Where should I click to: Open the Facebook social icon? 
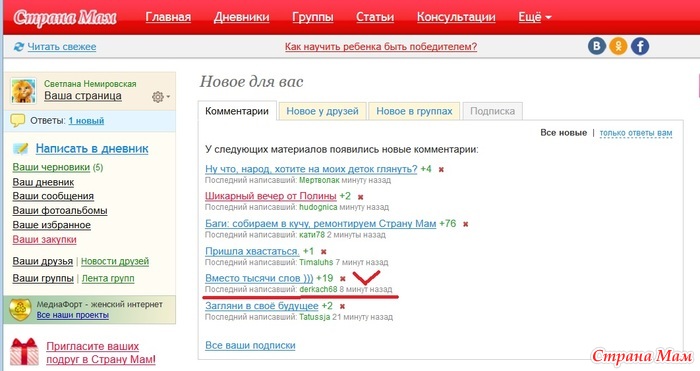tap(640, 46)
